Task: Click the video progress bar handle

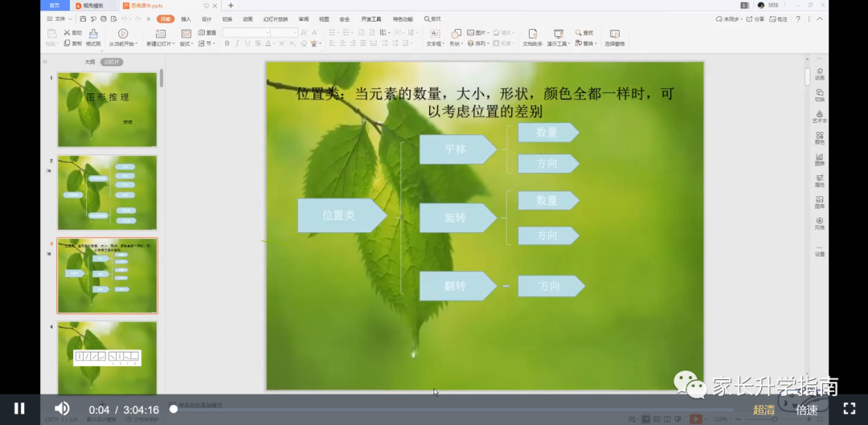Action: click(x=174, y=409)
